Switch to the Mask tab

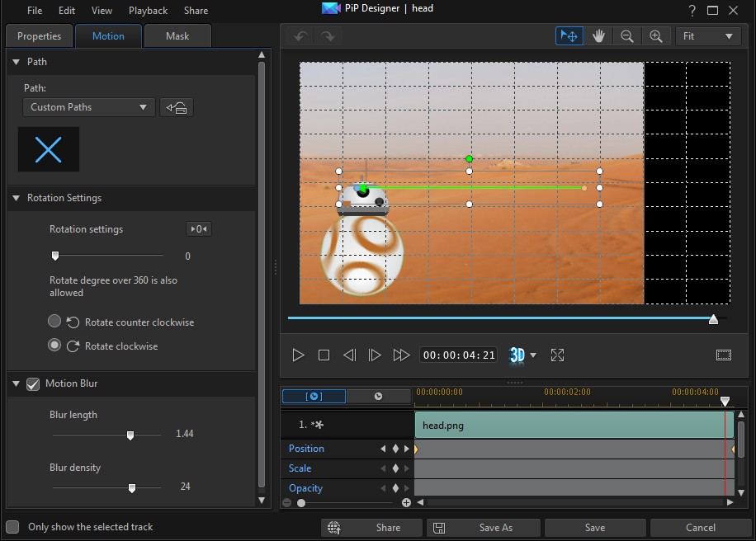pyautogui.click(x=177, y=36)
